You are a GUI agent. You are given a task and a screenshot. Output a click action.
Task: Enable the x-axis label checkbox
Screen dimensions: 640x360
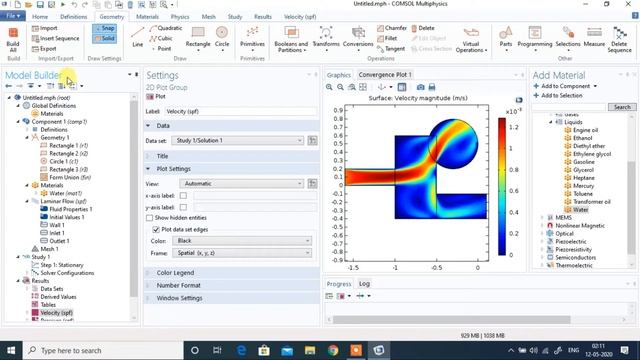183,196
